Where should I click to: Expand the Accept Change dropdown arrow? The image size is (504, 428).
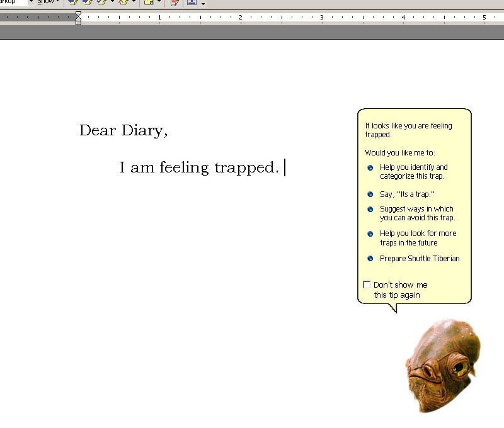point(112,2)
